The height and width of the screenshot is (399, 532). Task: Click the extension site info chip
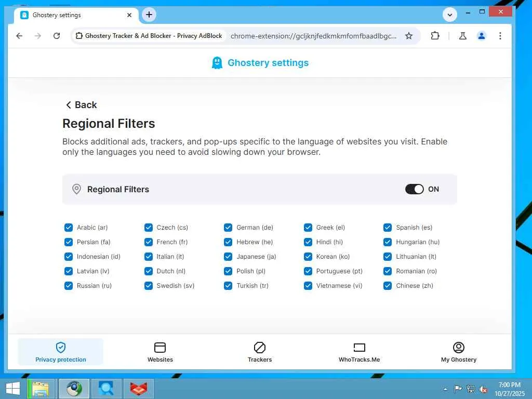pos(149,36)
